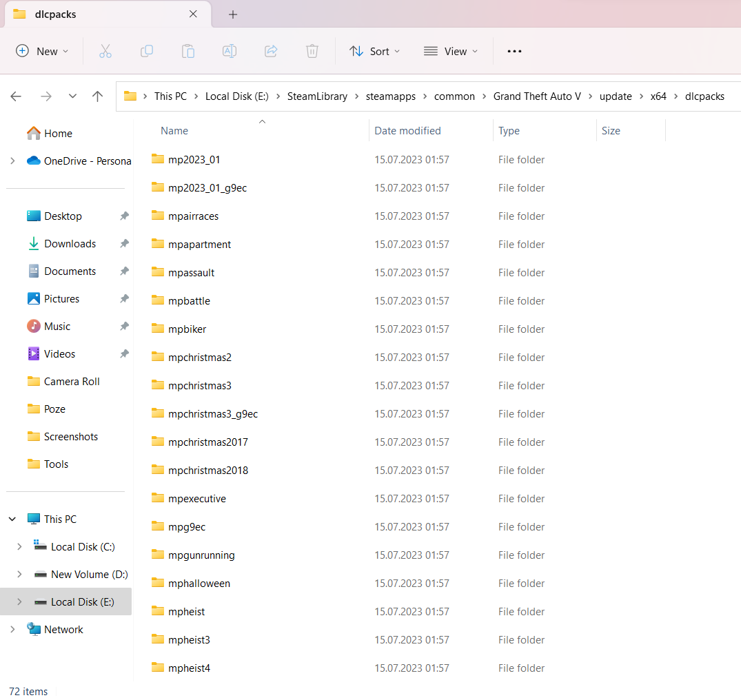Viewport: 741px width, 700px height.
Task: Click the Share icon in toolbar
Action: click(x=271, y=51)
